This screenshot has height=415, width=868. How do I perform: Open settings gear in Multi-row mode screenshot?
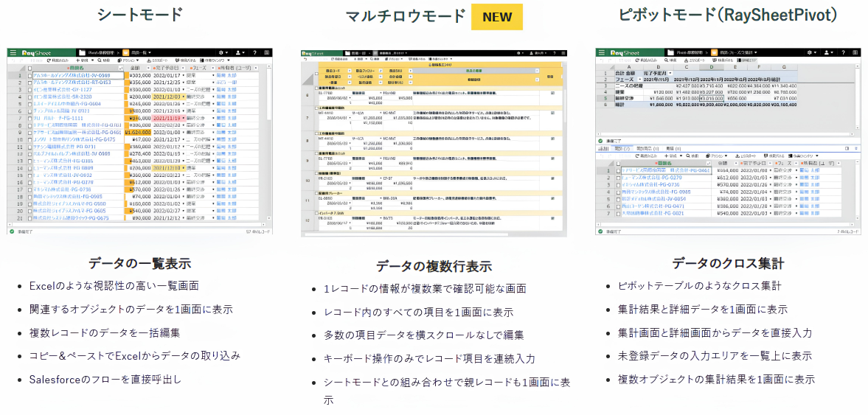(x=518, y=53)
